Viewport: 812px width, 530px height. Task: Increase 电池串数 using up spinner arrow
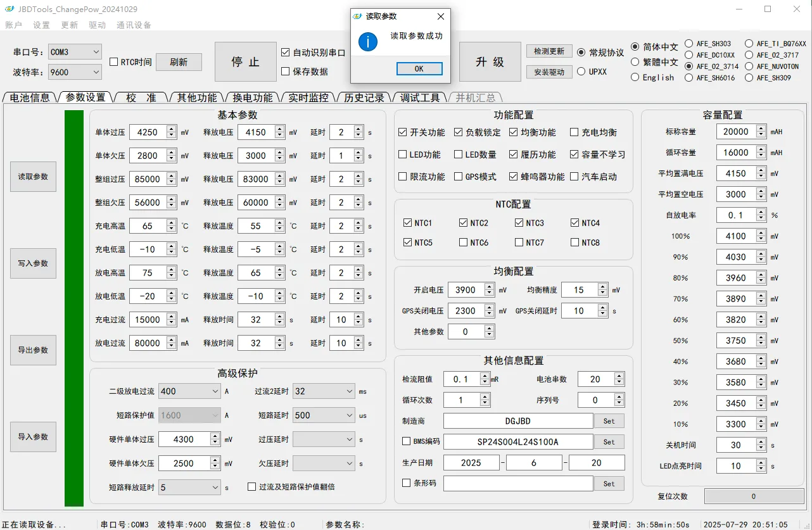[619, 376]
